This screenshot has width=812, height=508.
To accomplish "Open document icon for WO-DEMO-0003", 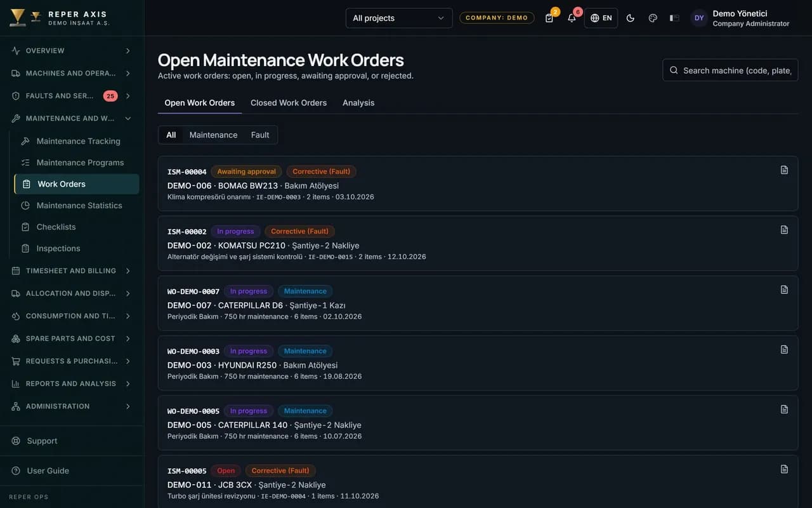I will click(784, 349).
